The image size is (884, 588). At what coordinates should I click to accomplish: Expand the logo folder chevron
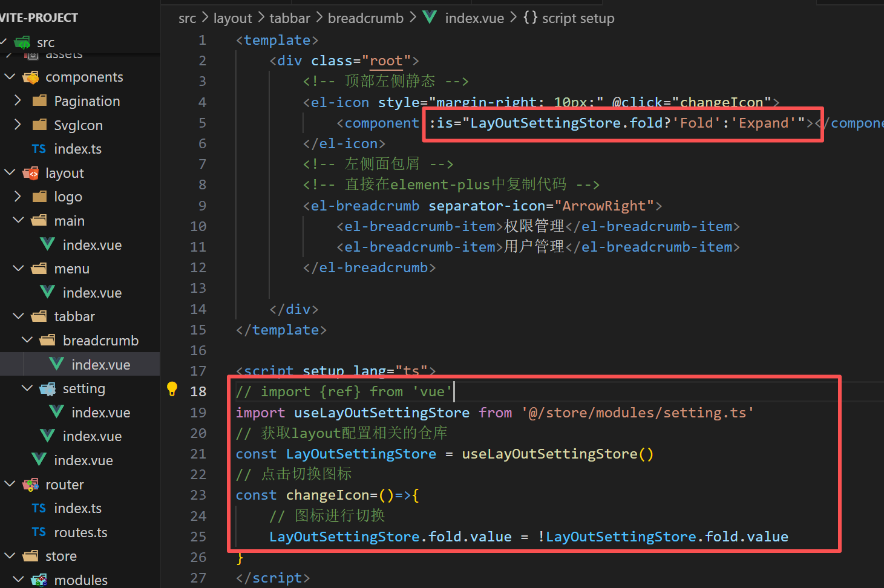[x=18, y=196]
